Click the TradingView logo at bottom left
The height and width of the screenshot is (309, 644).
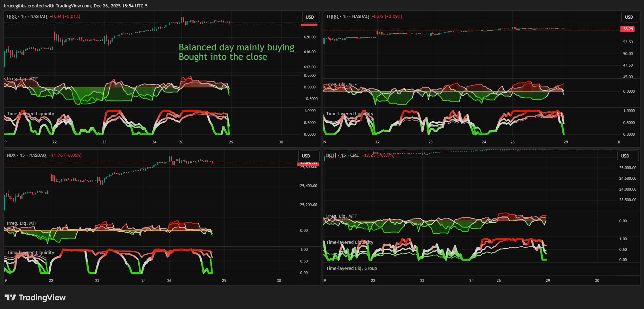[35, 298]
